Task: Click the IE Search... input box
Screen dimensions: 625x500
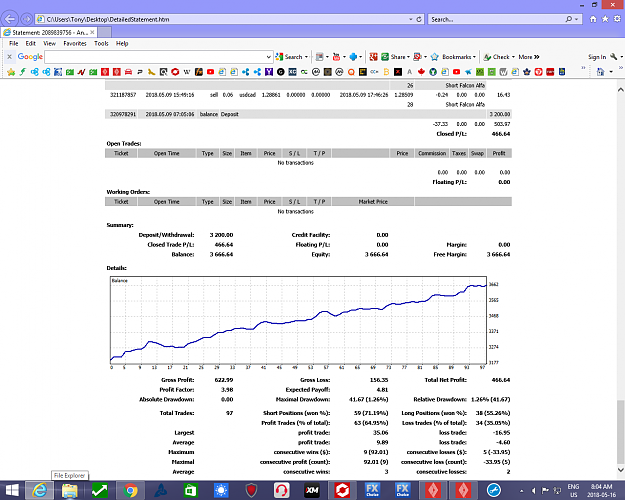Action: click(x=496, y=19)
